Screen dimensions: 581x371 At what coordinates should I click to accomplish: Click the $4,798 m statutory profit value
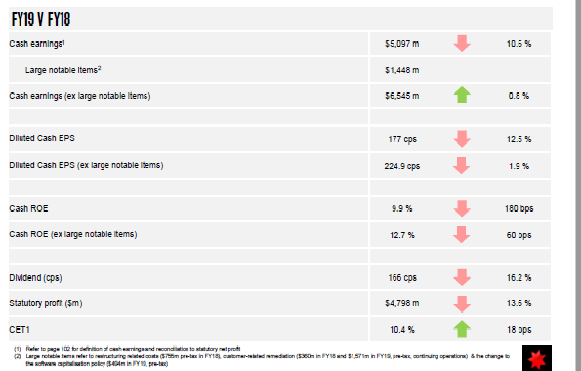pyautogui.click(x=402, y=303)
